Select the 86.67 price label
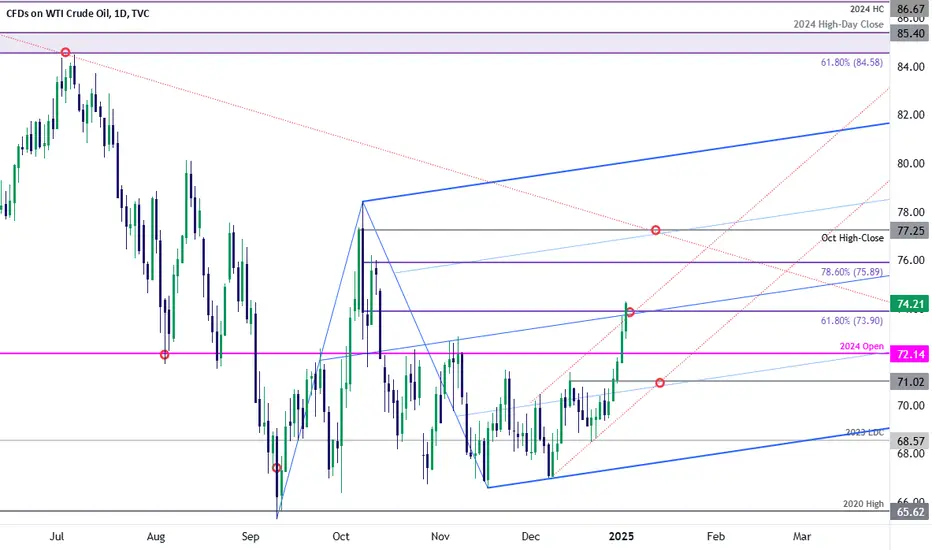Viewport: 932px width, 550px height. tap(910, 9)
